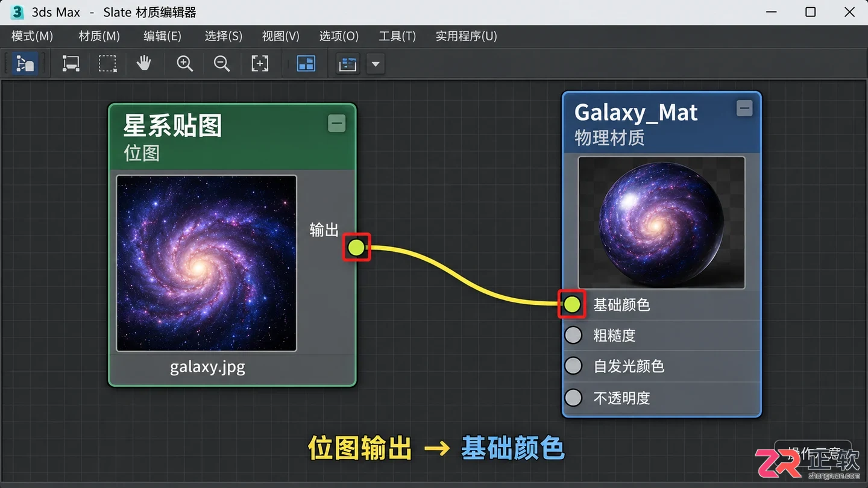868x488 pixels.
Task: Click the 位图 subtitle on green node
Action: 142,153
